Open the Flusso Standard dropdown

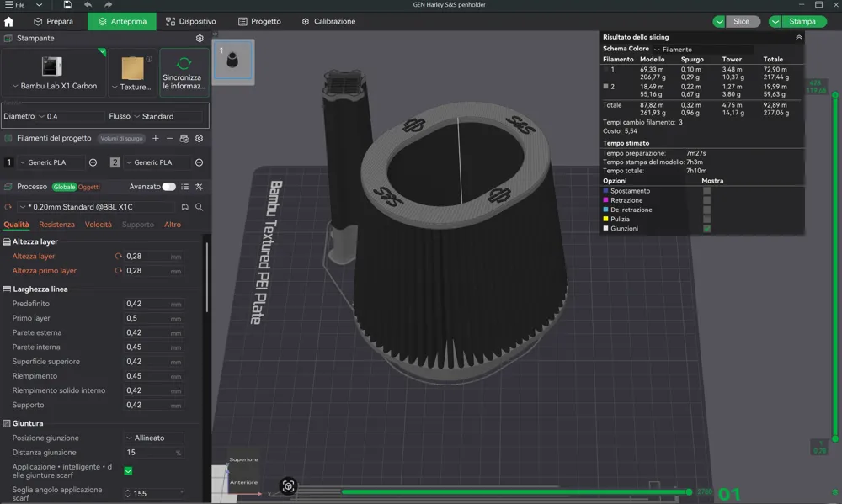(169, 116)
